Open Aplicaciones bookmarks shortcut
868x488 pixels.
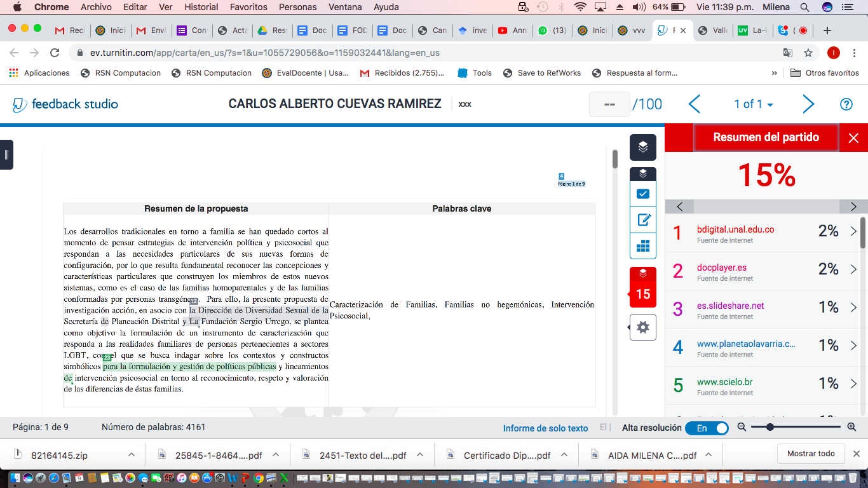(39, 73)
